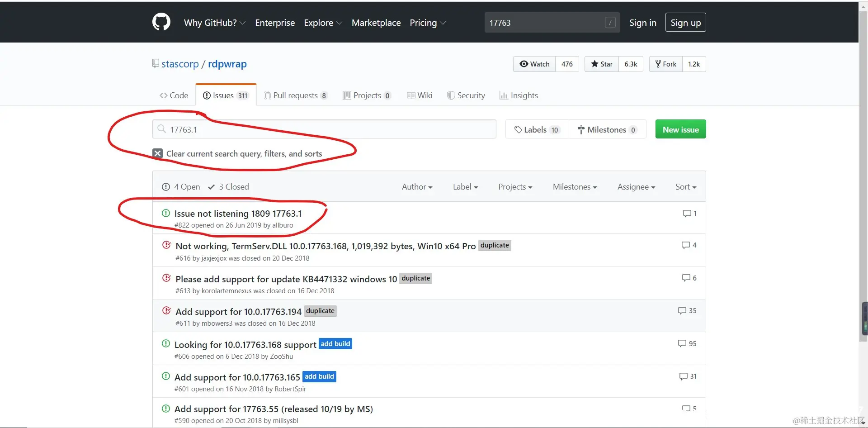Open the watchers count 476
This screenshot has width=868, height=428.
tap(567, 64)
